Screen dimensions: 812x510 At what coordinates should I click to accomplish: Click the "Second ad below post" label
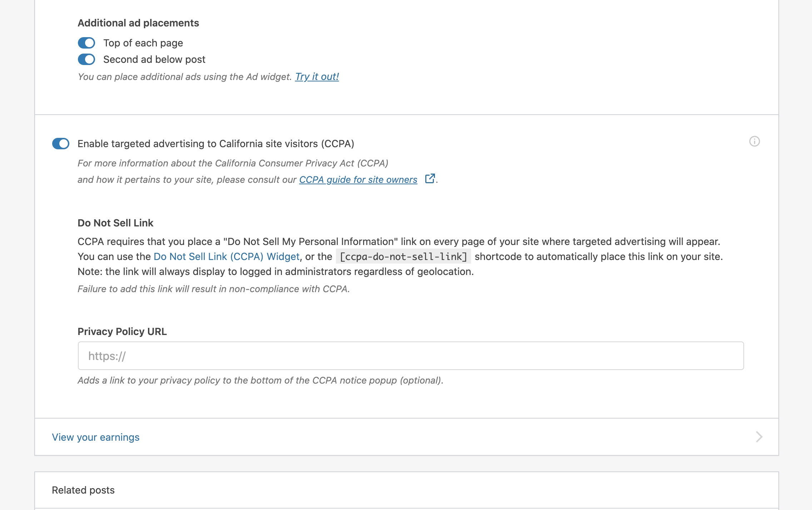point(154,59)
